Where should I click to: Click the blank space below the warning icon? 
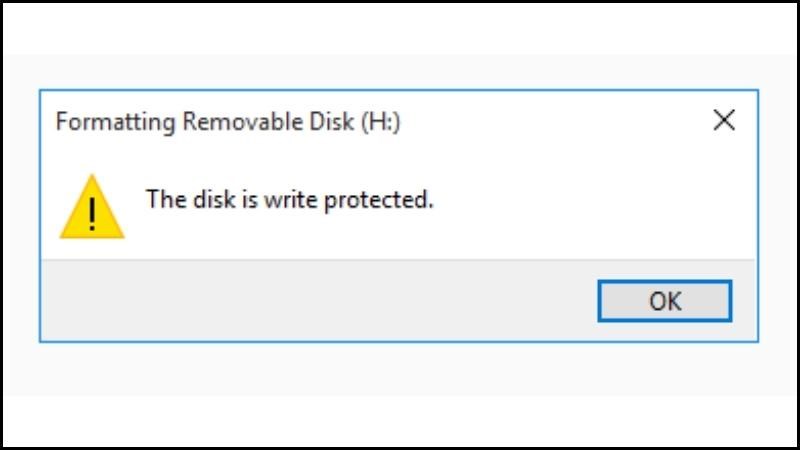pos(92,250)
